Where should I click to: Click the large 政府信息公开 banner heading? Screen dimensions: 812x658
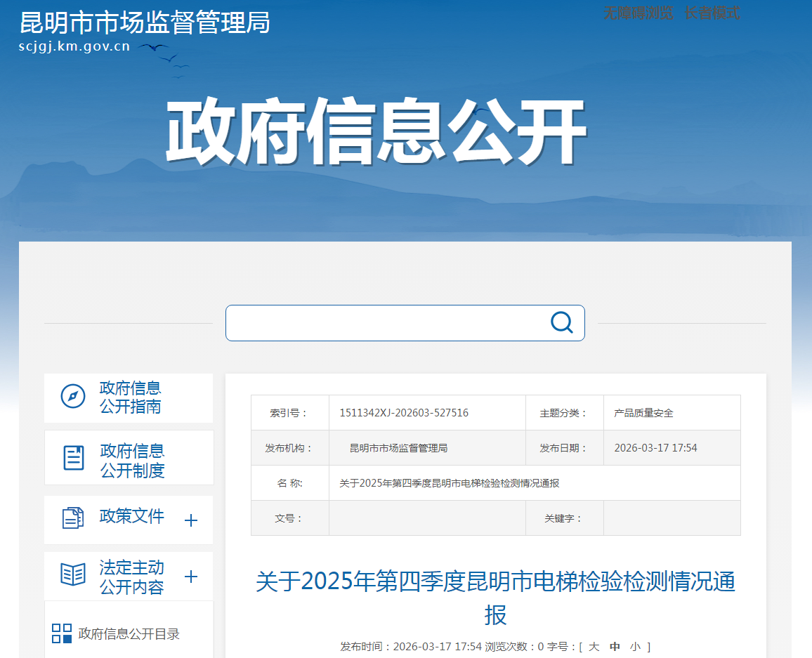click(376, 131)
